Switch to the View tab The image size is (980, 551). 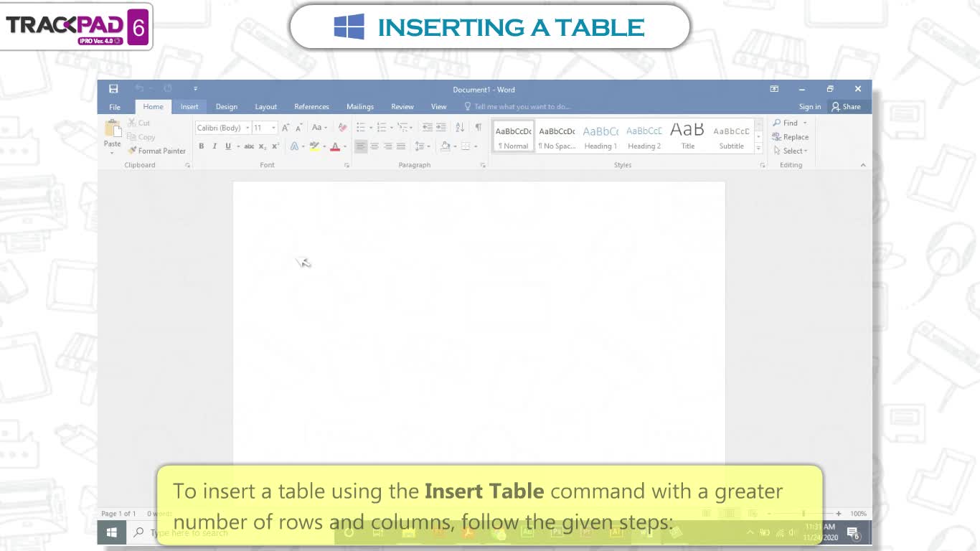click(439, 107)
